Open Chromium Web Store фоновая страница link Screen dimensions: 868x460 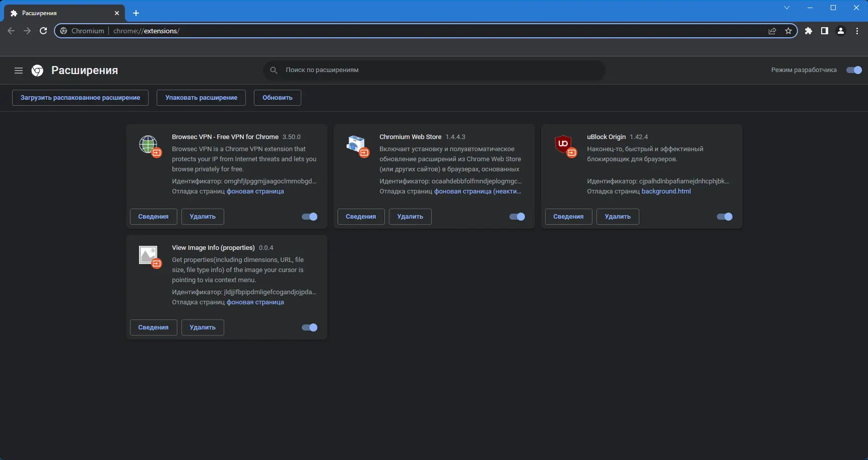(478, 191)
